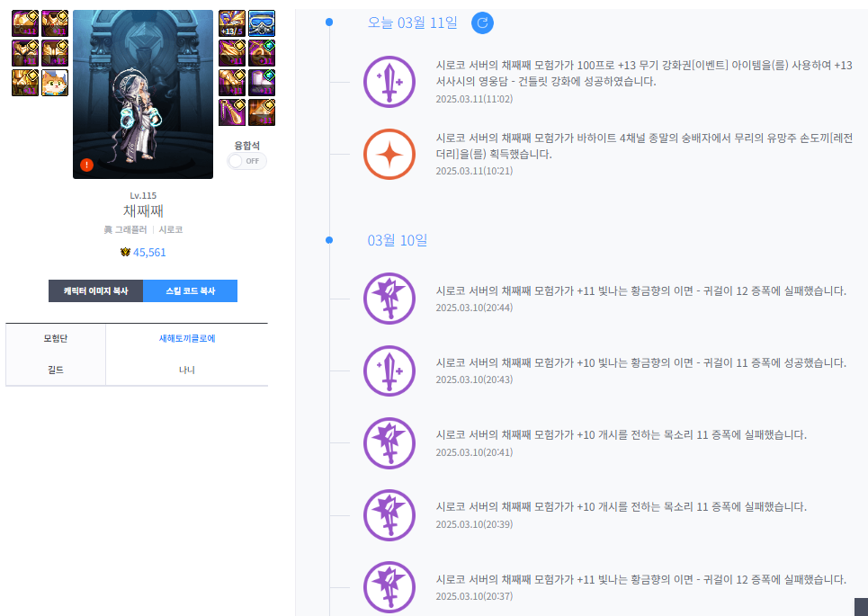
Task: Click the 오늘 03월 11일 timeline marker
Action: click(412, 22)
